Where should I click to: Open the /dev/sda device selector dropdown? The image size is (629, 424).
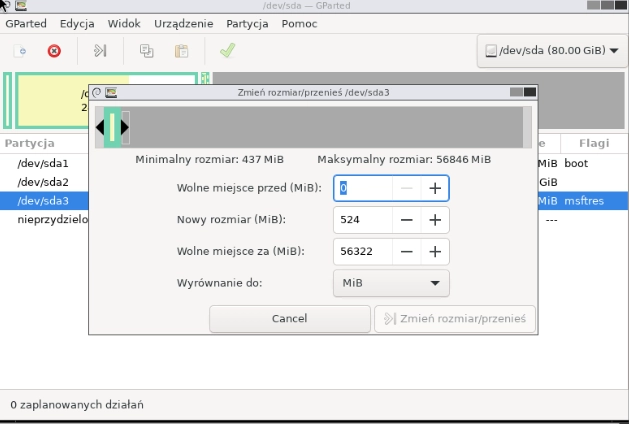pos(551,50)
